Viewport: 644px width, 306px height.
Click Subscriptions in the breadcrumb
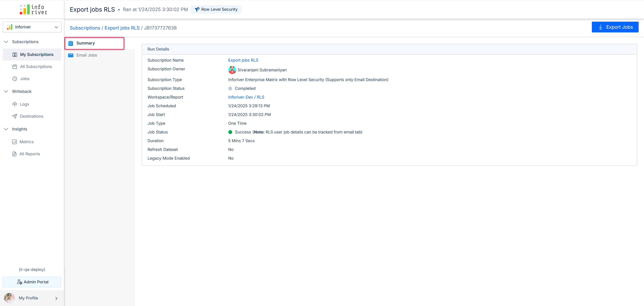click(x=85, y=28)
